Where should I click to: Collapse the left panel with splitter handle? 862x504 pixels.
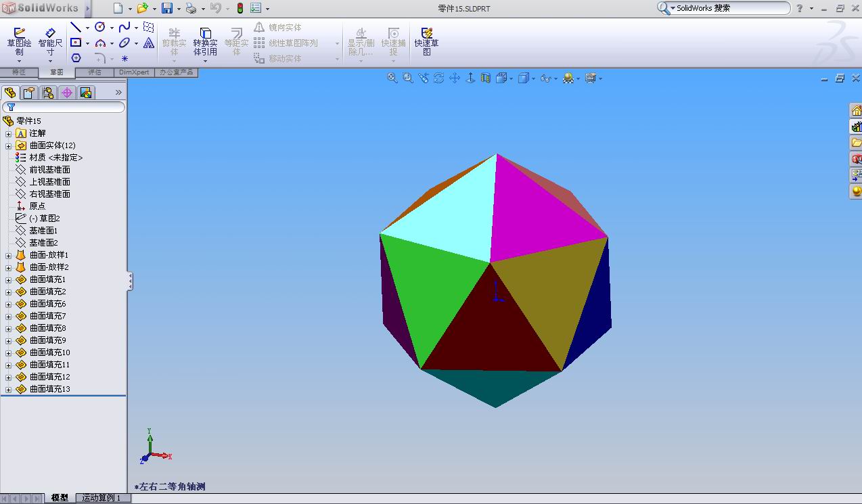click(x=130, y=281)
